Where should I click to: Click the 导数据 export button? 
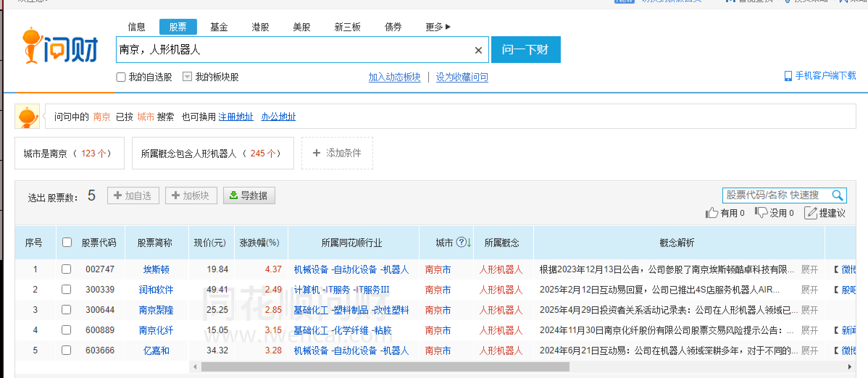(249, 196)
